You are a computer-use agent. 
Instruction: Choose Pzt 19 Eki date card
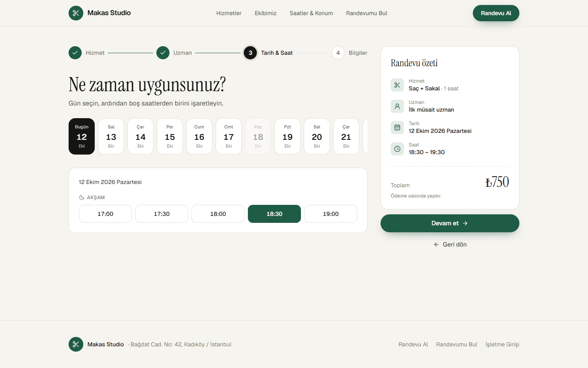click(287, 136)
